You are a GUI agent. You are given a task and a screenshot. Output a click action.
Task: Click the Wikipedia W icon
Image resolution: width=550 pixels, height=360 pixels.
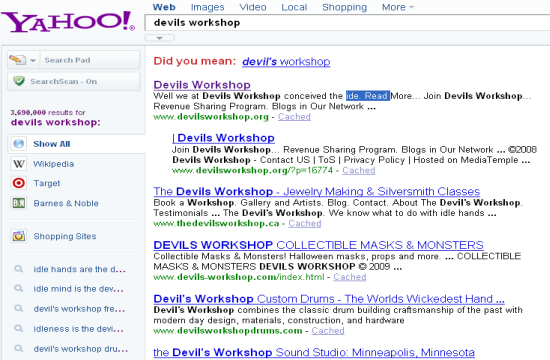[19, 164]
